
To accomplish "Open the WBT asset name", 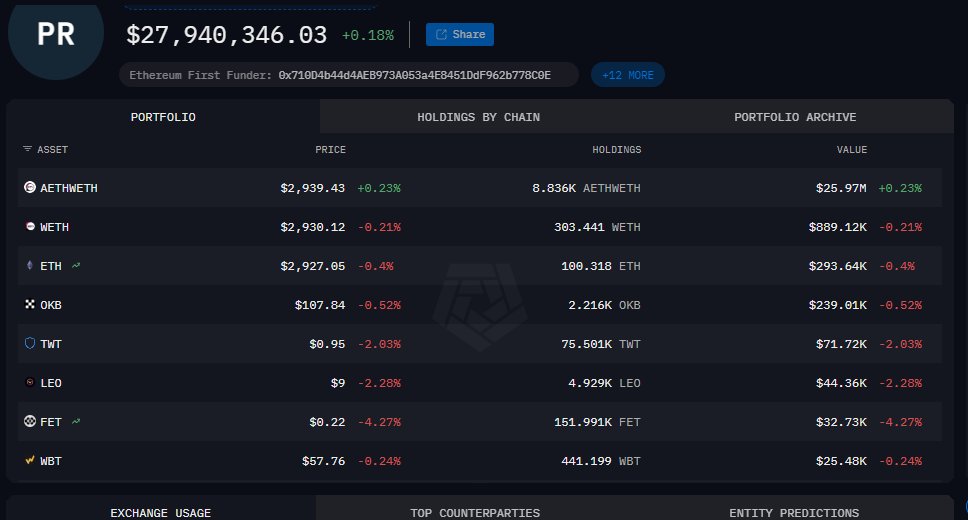I will click(51, 461).
